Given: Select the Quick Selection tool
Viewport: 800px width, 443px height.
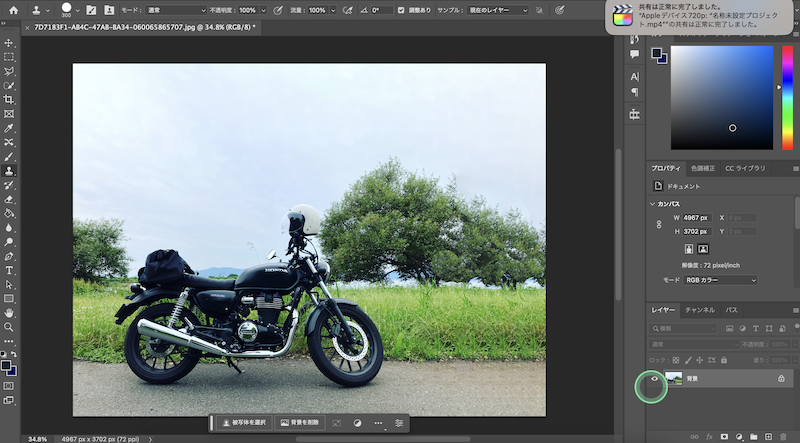Looking at the screenshot, I should (x=9, y=86).
